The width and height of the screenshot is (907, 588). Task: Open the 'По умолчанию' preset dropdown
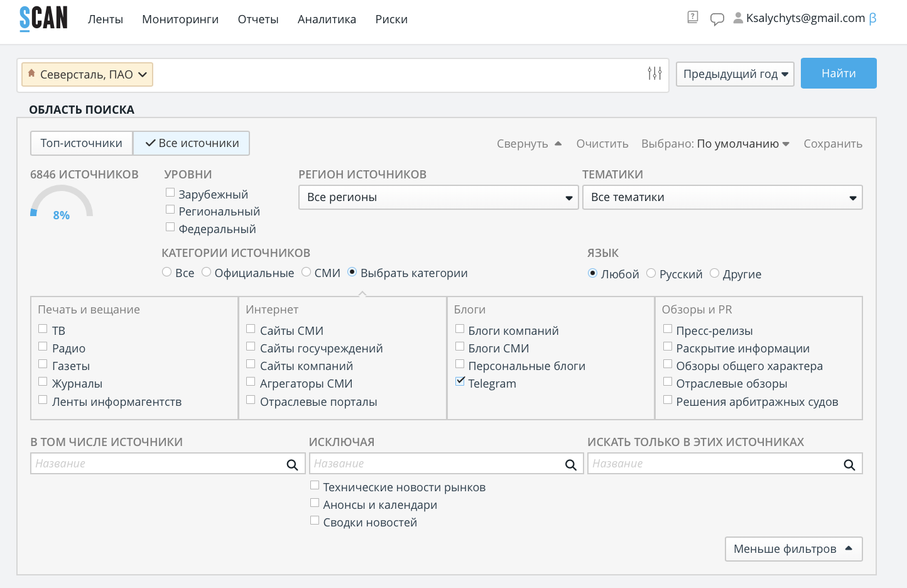(x=743, y=144)
